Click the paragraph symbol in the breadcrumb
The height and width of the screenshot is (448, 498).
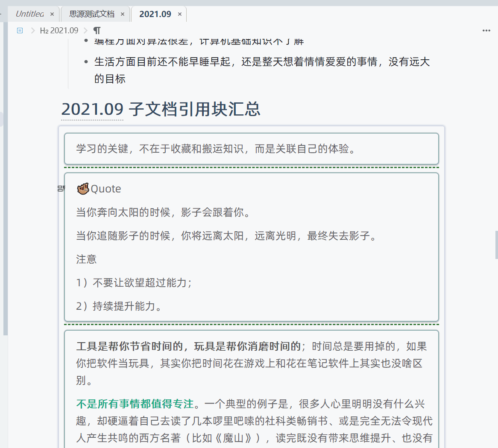[97, 30]
